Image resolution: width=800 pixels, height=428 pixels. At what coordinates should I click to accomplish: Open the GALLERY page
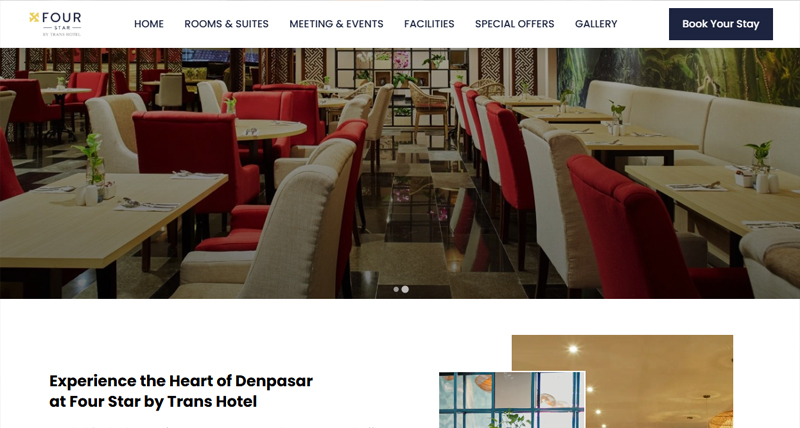pos(596,24)
